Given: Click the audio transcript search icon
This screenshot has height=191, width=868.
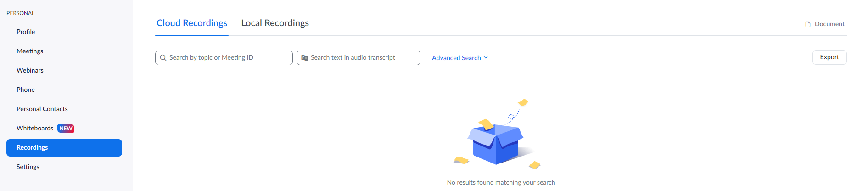Looking at the screenshot, I should [304, 58].
